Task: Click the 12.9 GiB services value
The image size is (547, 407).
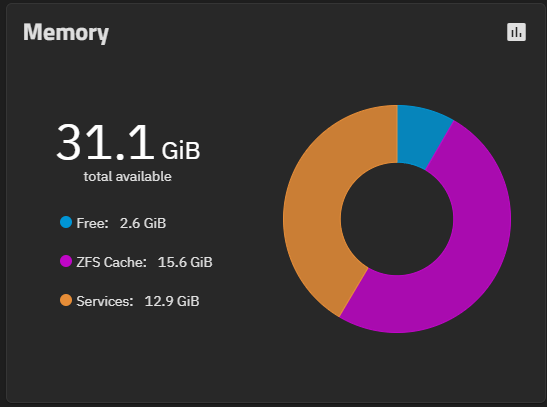Action: pyautogui.click(x=172, y=301)
